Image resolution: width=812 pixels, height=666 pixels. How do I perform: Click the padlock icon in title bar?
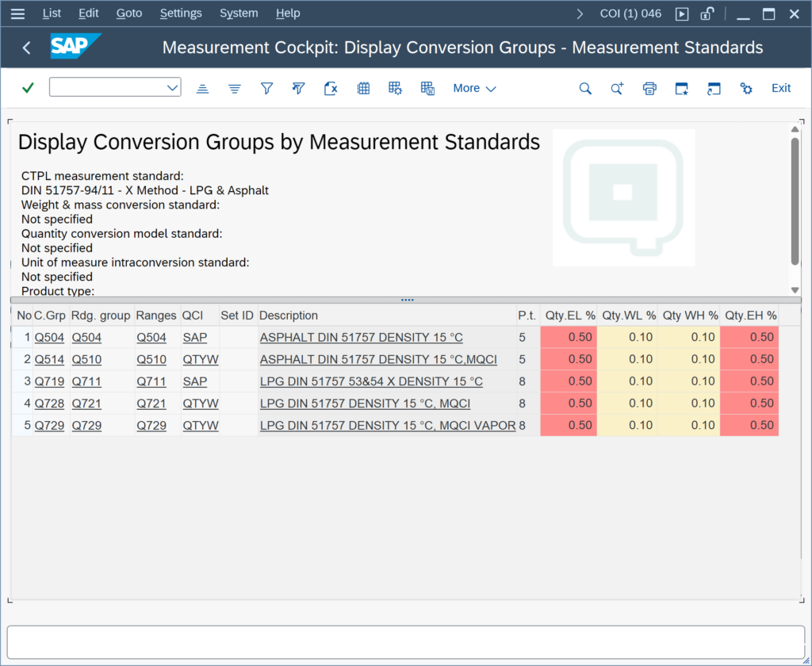coord(707,13)
